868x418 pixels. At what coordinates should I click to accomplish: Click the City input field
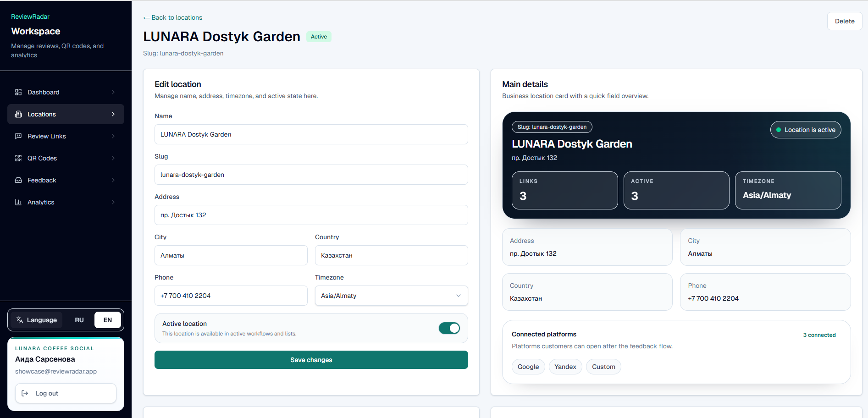231,255
